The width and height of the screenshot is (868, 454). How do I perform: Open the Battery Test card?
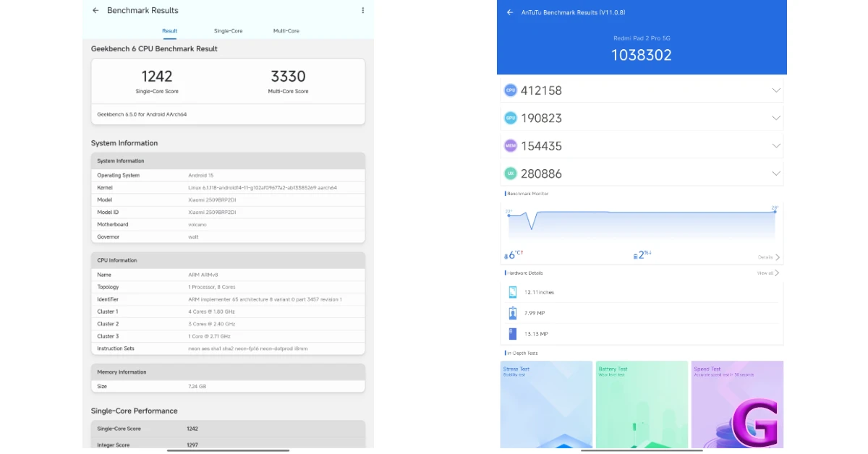(642, 404)
